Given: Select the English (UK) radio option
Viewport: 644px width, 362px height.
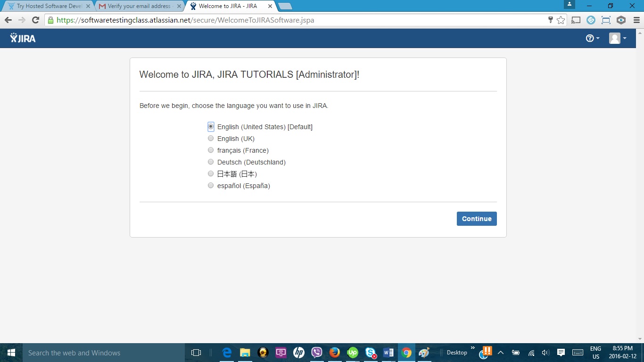Looking at the screenshot, I should tap(211, 139).
